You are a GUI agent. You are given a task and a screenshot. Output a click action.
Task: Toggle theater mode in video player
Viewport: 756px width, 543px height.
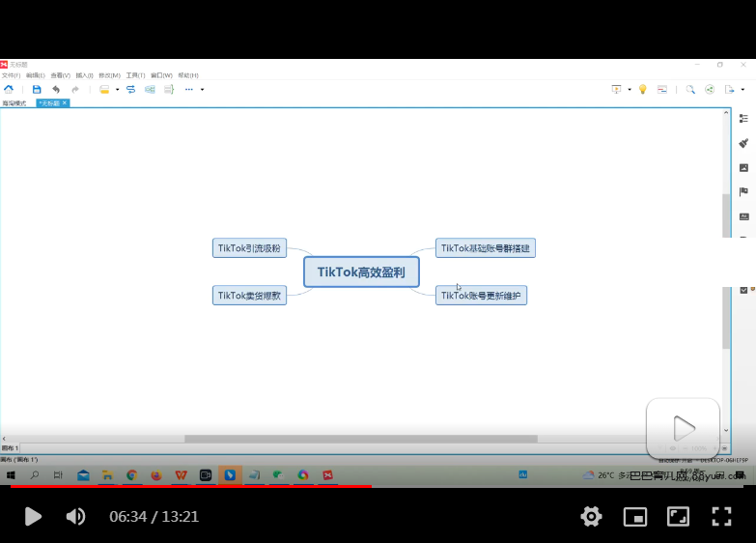[678, 517]
